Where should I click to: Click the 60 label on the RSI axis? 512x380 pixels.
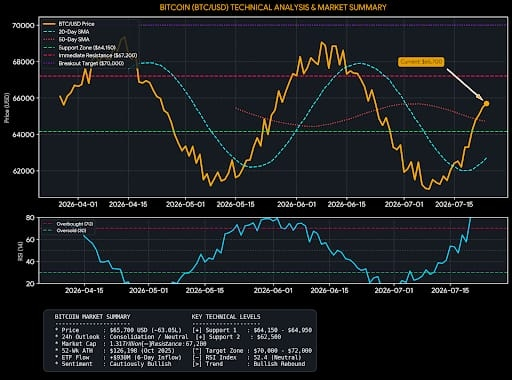[30, 240]
